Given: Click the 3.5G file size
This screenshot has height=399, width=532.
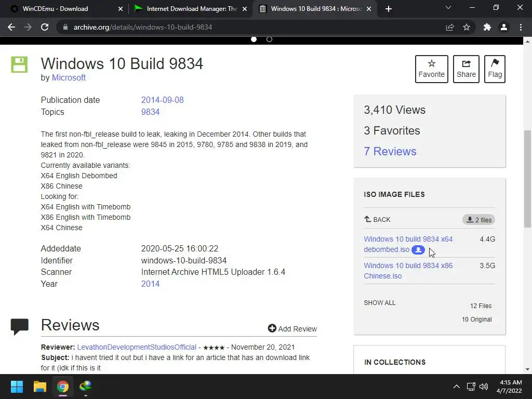Looking at the screenshot, I should tap(487, 265).
